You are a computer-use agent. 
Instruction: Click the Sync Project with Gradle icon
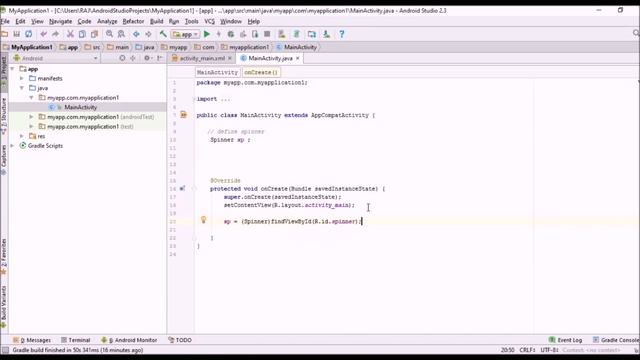[297, 34]
